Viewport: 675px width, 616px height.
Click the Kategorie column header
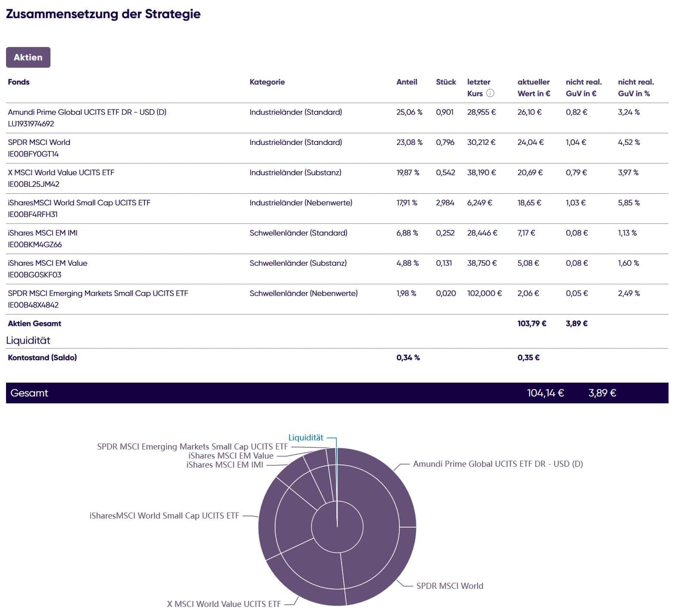pyautogui.click(x=267, y=82)
